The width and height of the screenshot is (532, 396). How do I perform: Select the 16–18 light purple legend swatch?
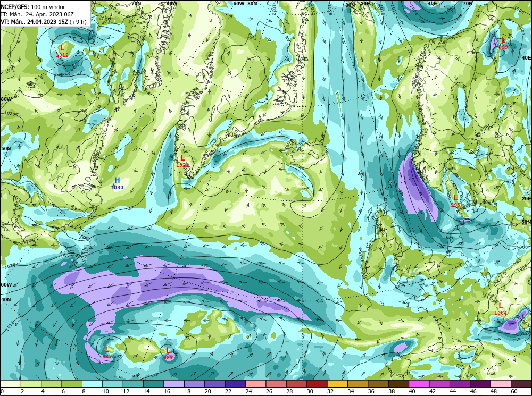click(174, 384)
